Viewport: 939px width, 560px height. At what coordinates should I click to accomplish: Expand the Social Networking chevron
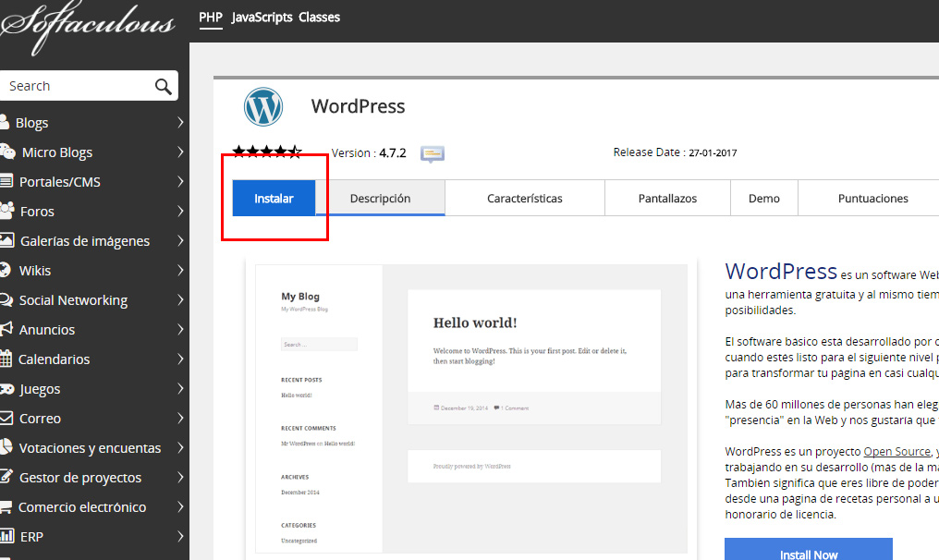coord(180,299)
